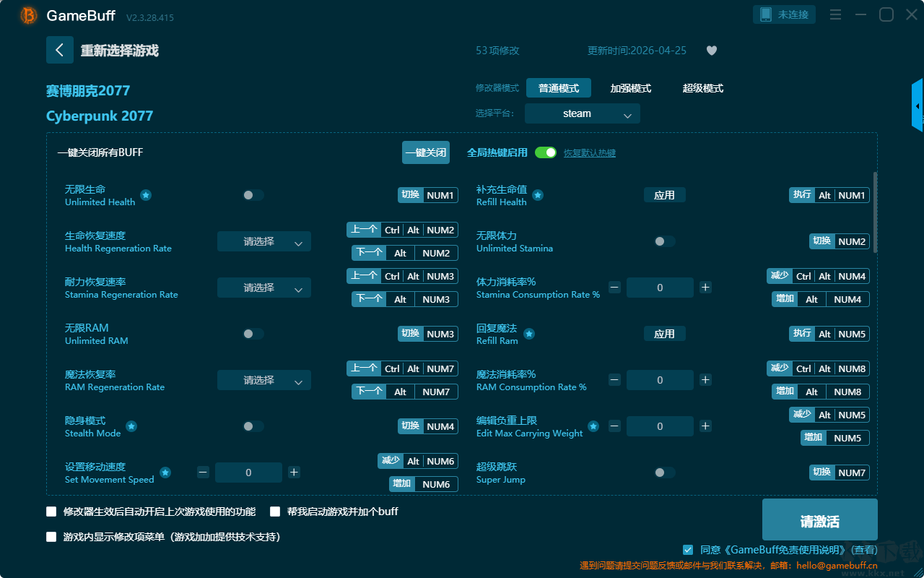This screenshot has height=578, width=924.
Task: Click 恢复默认热键 link
Action: [590, 153]
